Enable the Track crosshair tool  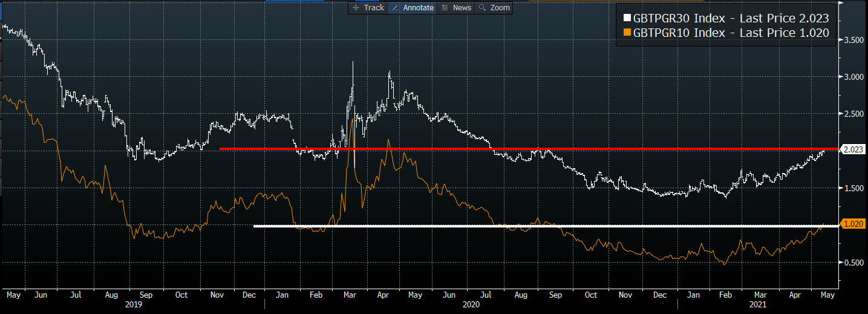click(368, 8)
